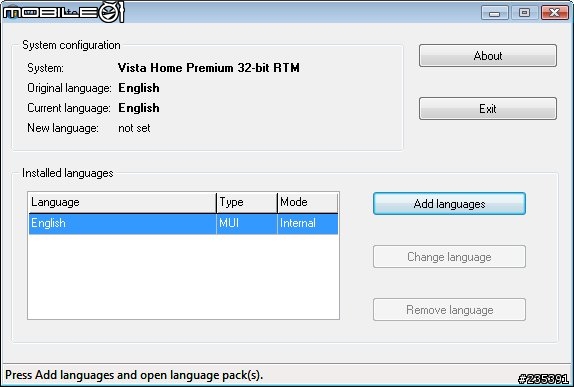Click the disabled Change language button

[449, 257]
